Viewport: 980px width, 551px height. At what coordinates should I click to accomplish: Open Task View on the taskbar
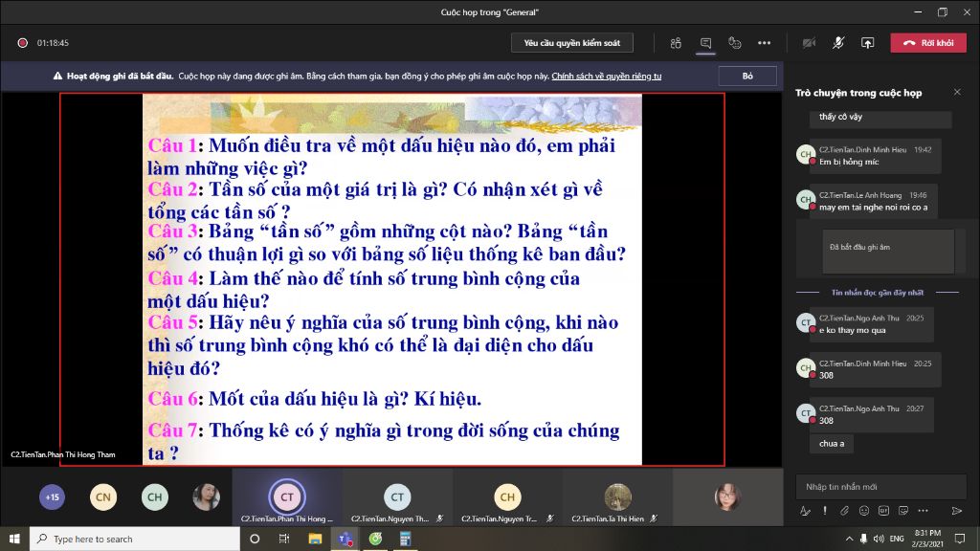coord(283,539)
